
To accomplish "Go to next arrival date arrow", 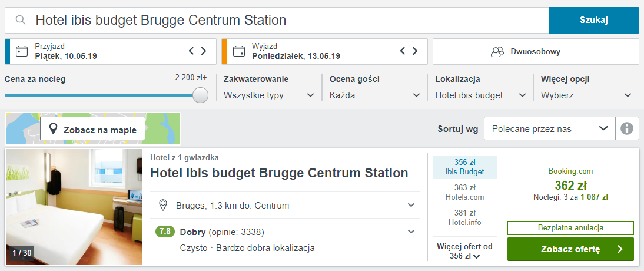I will pyautogui.click(x=204, y=51).
